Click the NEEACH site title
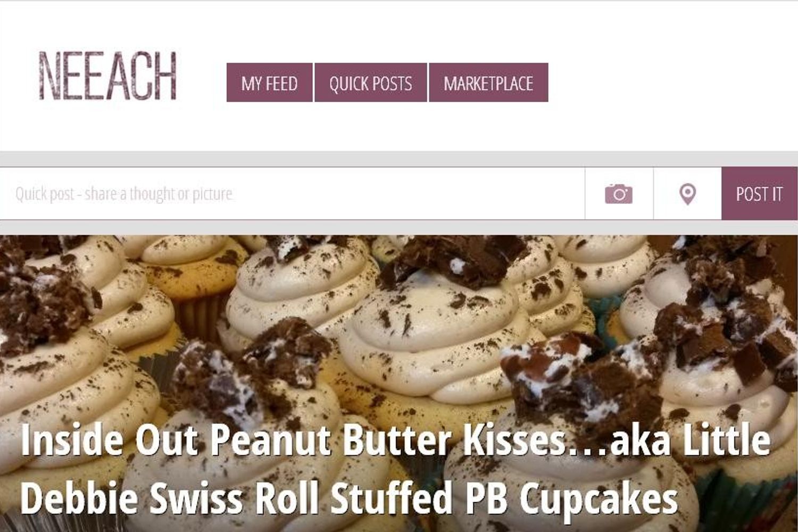This screenshot has width=798, height=532. (107, 76)
